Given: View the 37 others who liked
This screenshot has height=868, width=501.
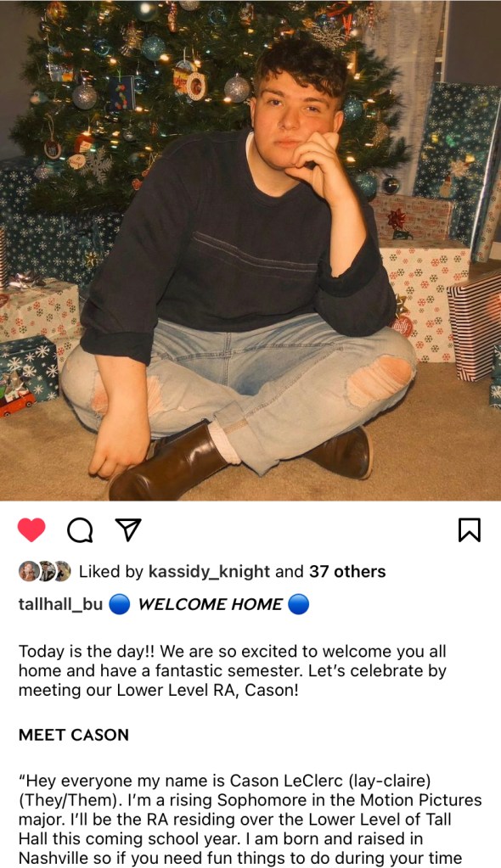Looking at the screenshot, I should [x=347, y=571].
